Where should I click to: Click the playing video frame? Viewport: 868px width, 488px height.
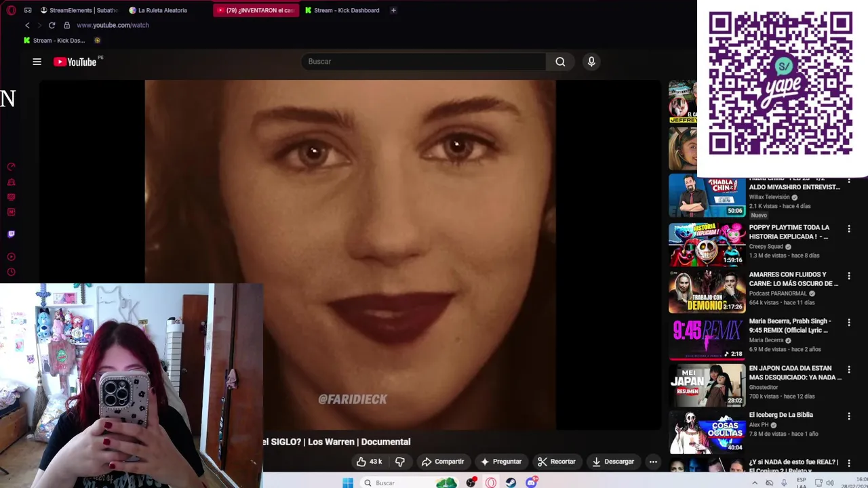click(x=350, y=255)
